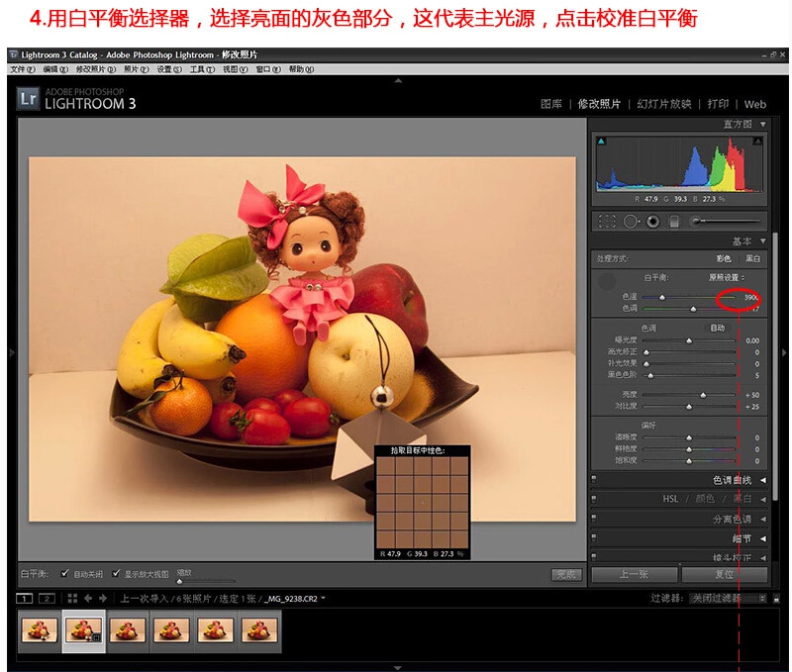Viewport: 792px width, 672px height.
Task: Click the 复位 reset button
Action: click(725, 574)
